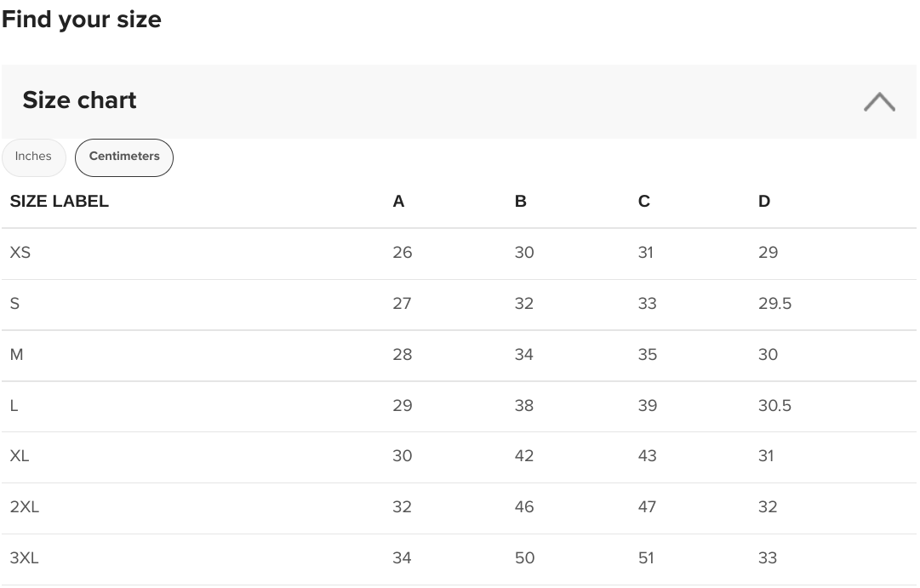Viewport: 920px width, 588px height.
Task: Click the 30.5 value in L row
Action: (774, 406)
